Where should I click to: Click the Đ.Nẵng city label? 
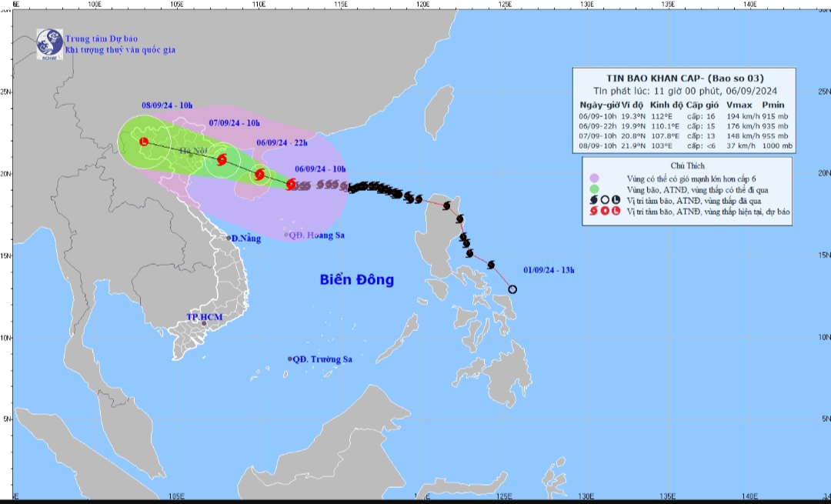[246, 239]
